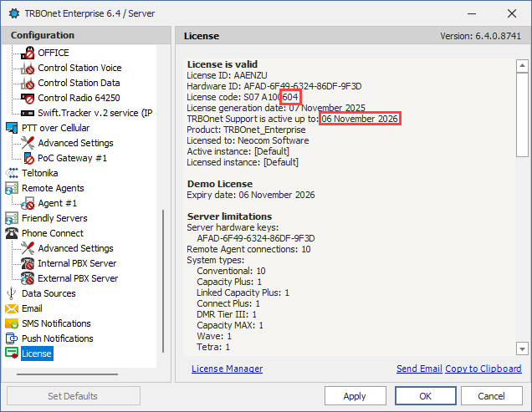
Task: Select the Control Radio 64250 icon
Action: [28, 99]
